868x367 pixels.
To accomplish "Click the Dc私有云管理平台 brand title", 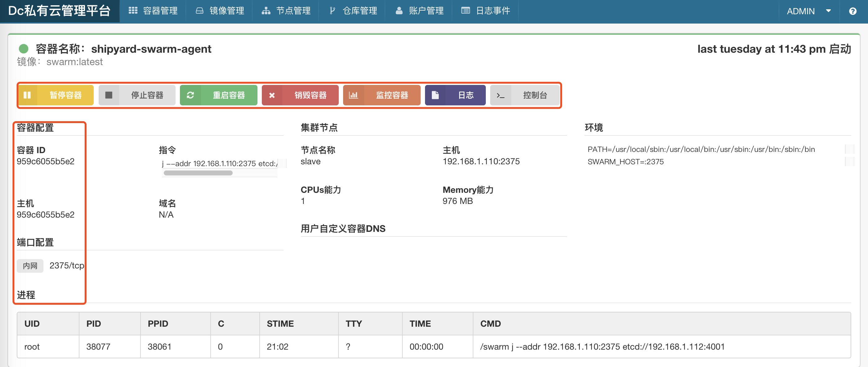I will [59, 11].
